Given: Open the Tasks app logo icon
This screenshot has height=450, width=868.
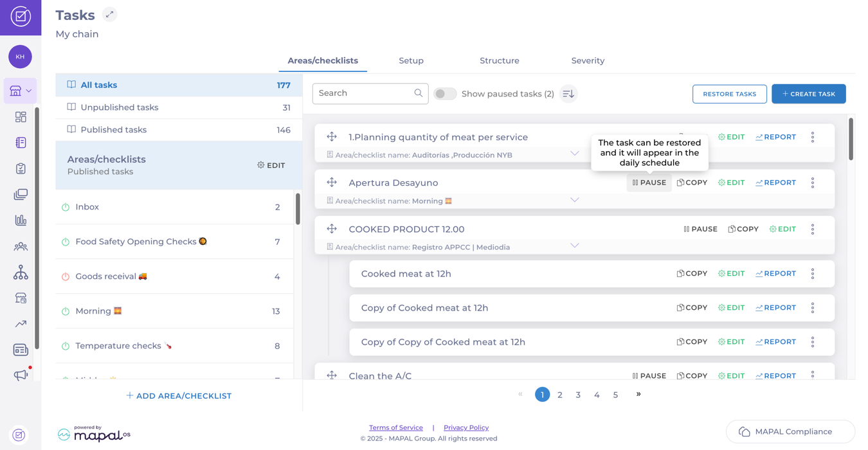Looking at the screenshot, I should point(21,17).
